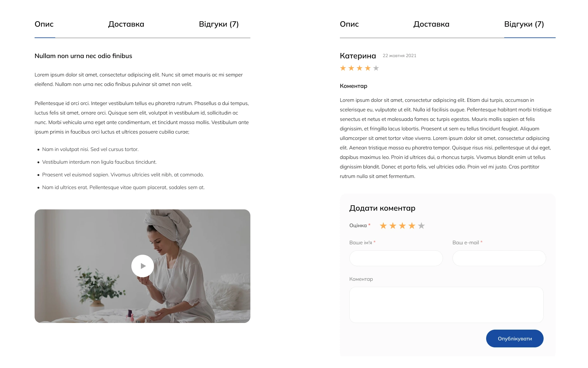Select active Відгуки (7) tab in right panel
The image size is (588, 368).
click(524, 24)
